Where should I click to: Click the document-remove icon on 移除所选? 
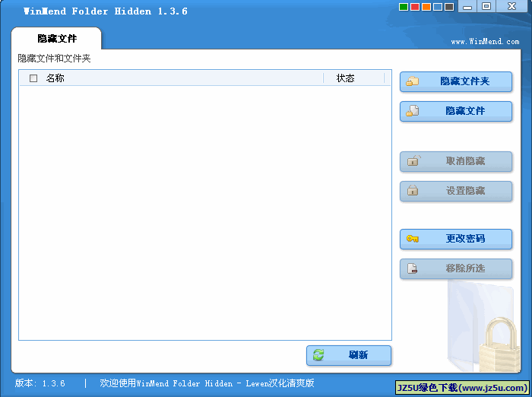(x=412, y=268)
